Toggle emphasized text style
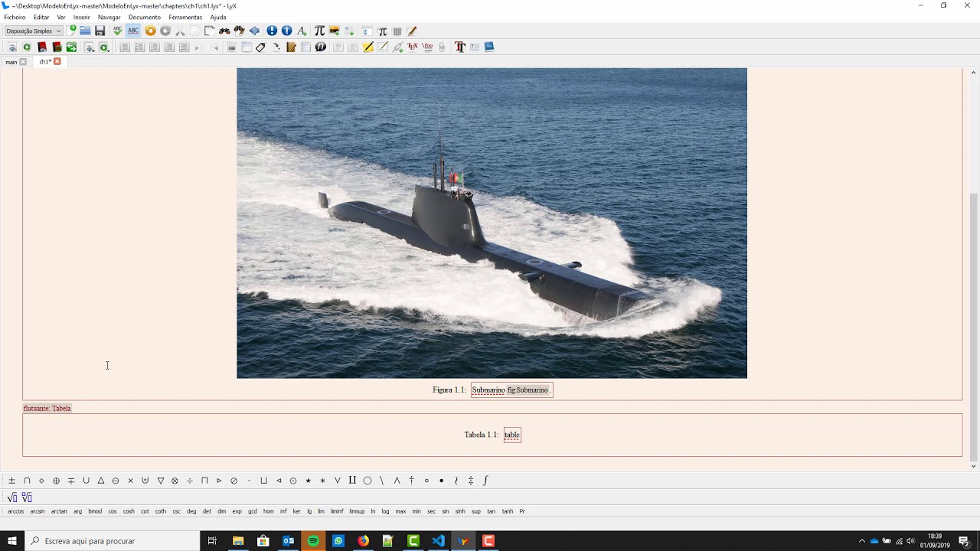The width and height of the screenshot is (980, 551). click(272, 31)
